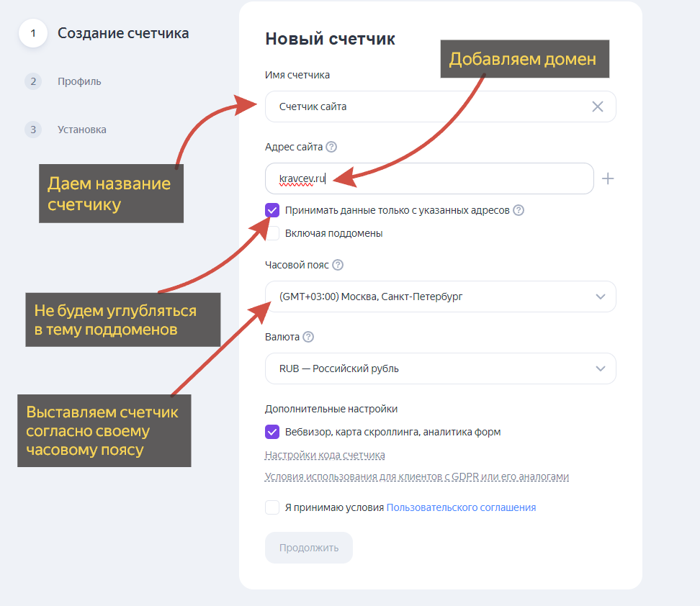Toggle Вебвизор, карта скроллинга, аналитика форм checkbox
The width and height of the screenshot is (700, 606).
coord(272,432)
